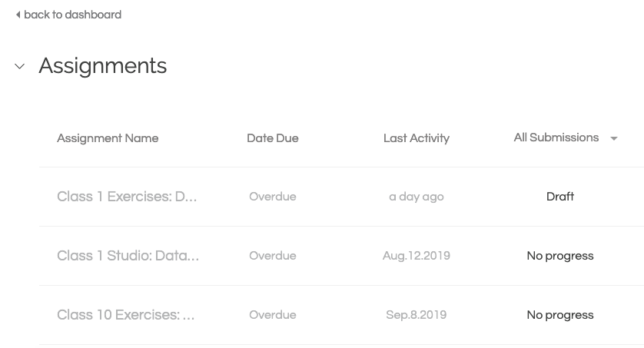Open Class 1 Exercises assignment
This screenshot has height=348, width=644.
[127, 197]
